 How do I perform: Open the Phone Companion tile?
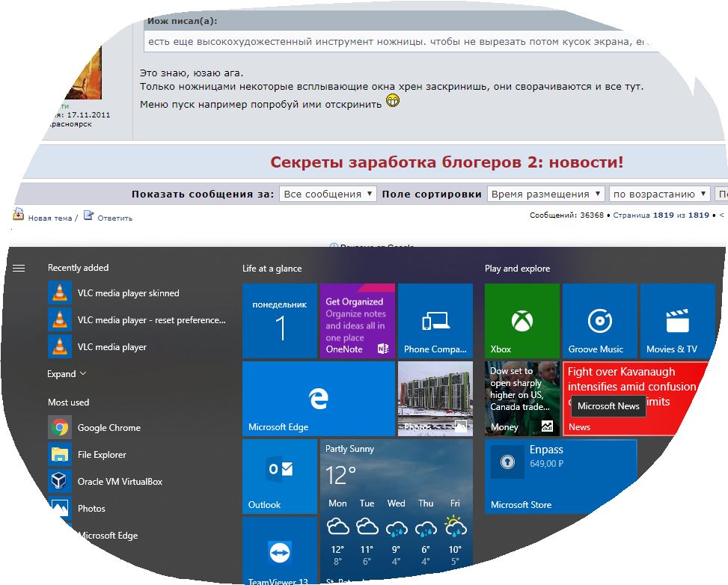[x=435, y=321]
